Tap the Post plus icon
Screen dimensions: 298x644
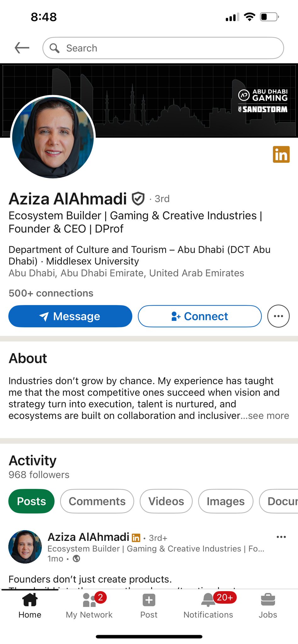pyautogui.click(x=149, y=600)
